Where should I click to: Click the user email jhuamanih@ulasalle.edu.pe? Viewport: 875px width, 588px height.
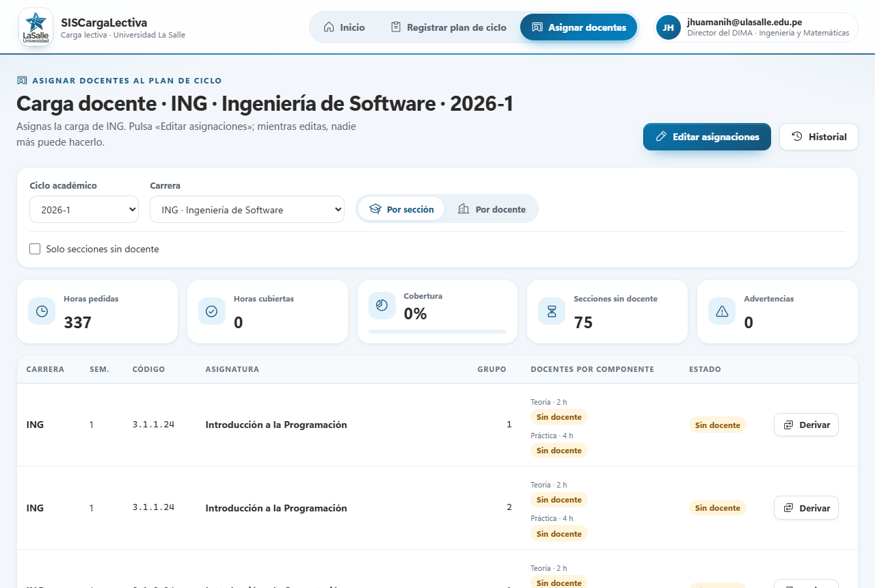[744, 22]
